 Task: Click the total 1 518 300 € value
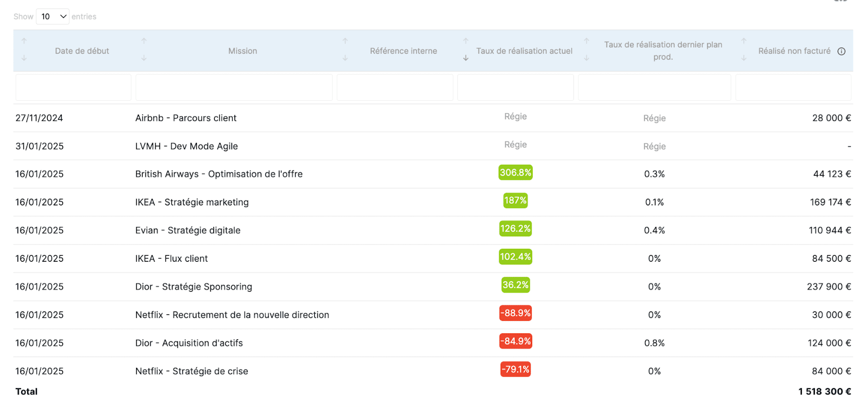(825, 391)
